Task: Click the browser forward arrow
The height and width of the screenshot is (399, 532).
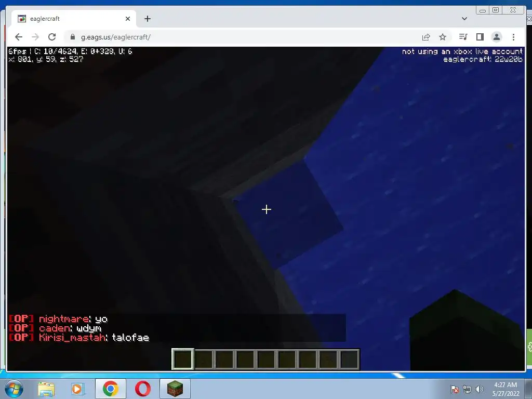Action: tap(35, 37)
